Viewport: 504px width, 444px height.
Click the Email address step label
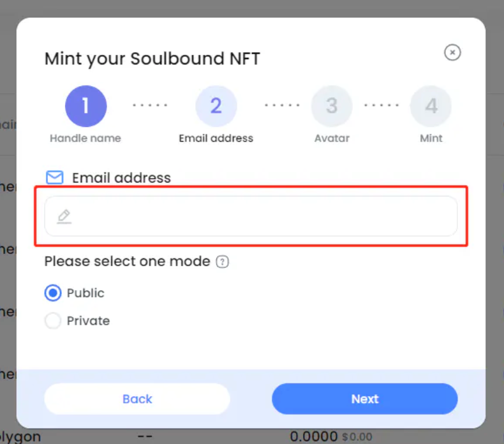(216, 138)
